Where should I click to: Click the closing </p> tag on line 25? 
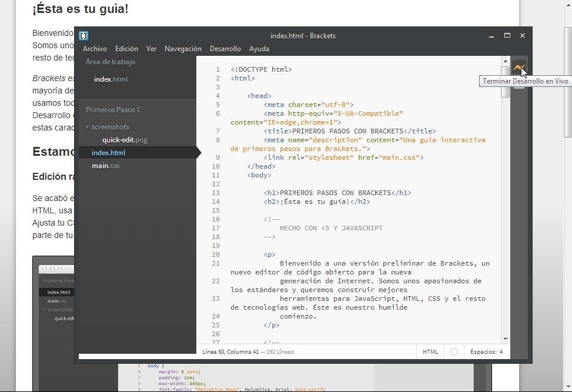pyautogui.click(x=272, y=325)
